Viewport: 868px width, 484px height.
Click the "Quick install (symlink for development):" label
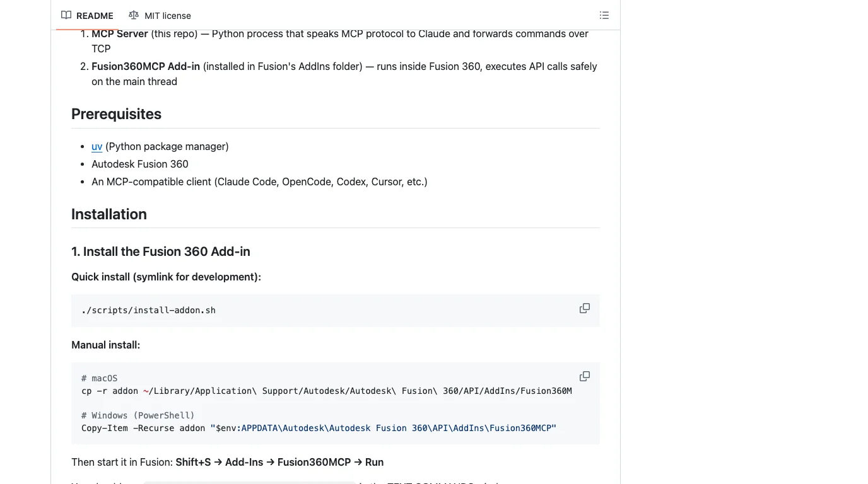(166, 277)
